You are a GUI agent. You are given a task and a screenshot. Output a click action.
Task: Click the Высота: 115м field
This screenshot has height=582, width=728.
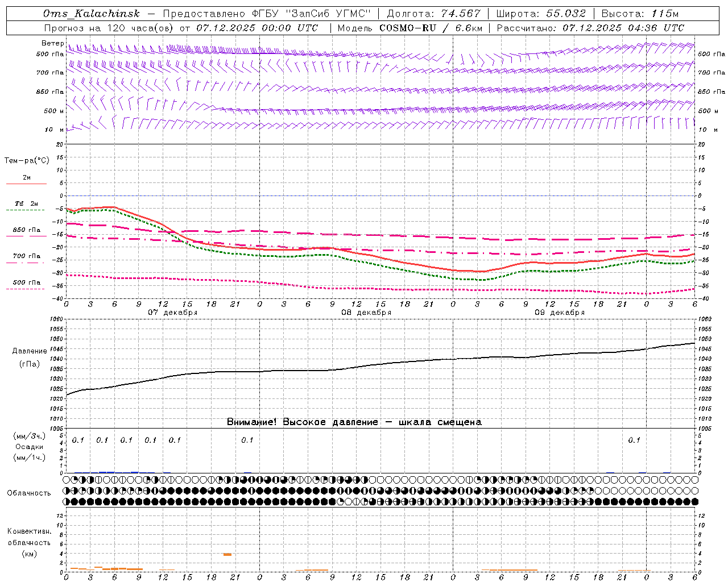click(x=640, y=14)
